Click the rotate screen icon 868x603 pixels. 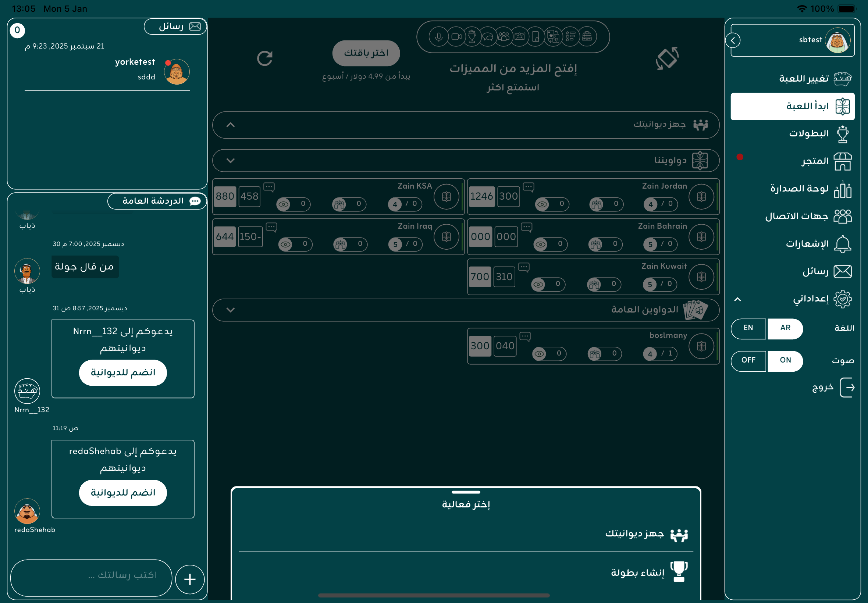click(667, 58)
